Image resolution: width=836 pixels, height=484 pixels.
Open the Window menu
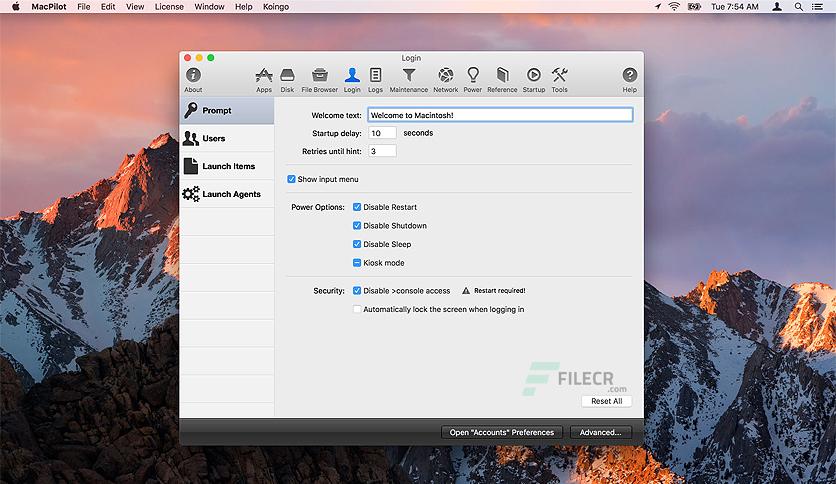tap(209, 6)
